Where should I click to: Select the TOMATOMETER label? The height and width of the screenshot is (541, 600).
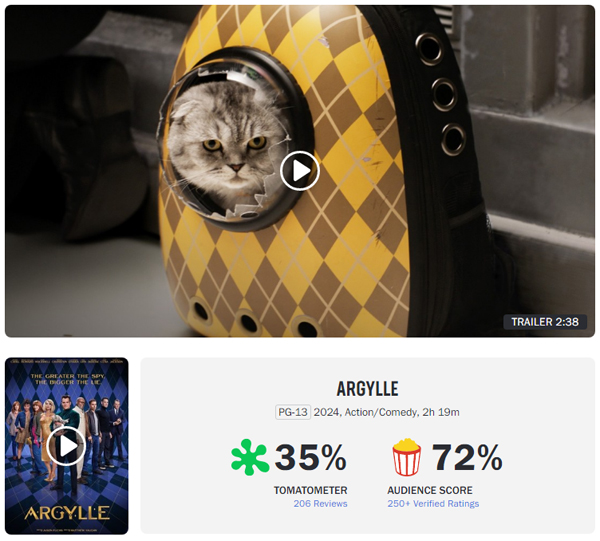coord(310,490)
